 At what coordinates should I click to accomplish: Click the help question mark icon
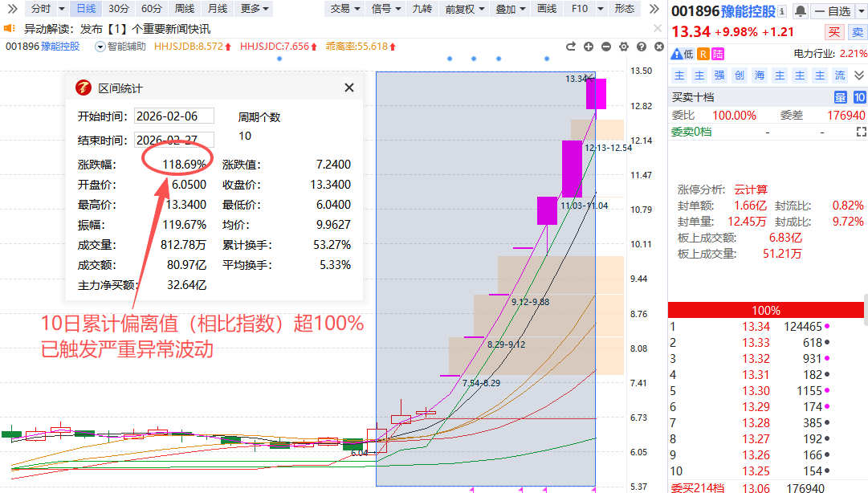[x=642, y=47]
